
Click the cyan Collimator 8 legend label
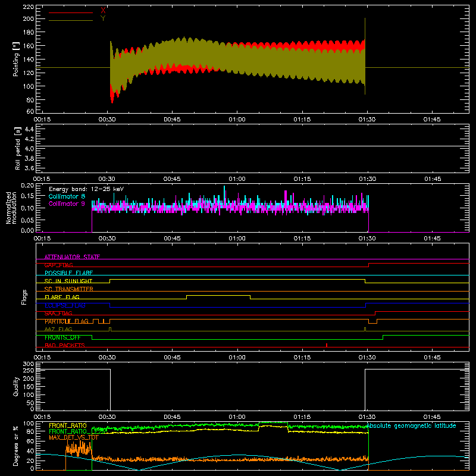[x=67, y=196]
